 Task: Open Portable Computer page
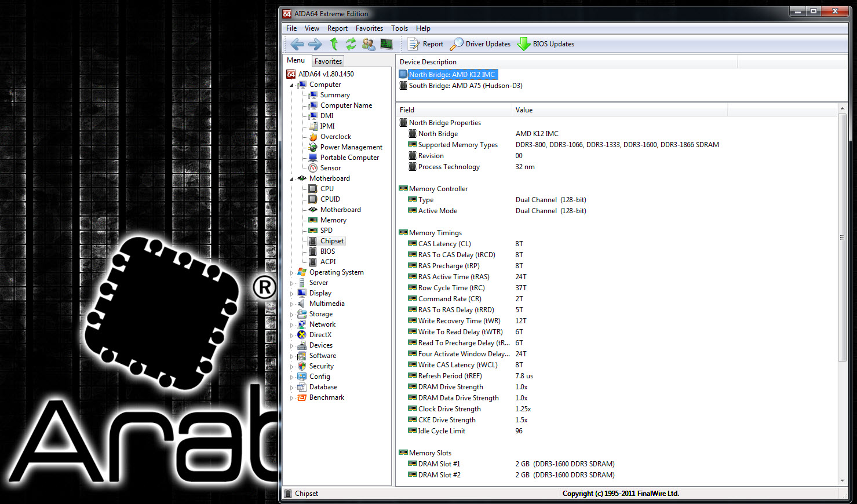(349, 158)
